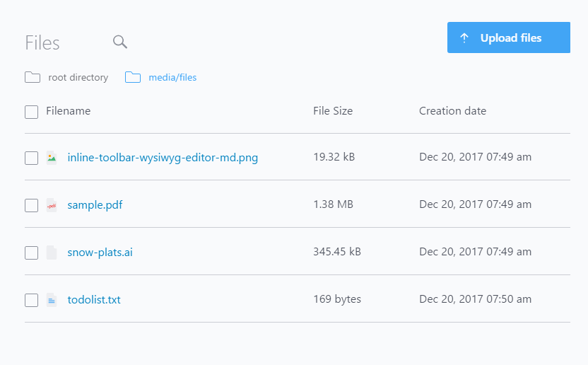Mark the todolist.txt checkbox

32,300
